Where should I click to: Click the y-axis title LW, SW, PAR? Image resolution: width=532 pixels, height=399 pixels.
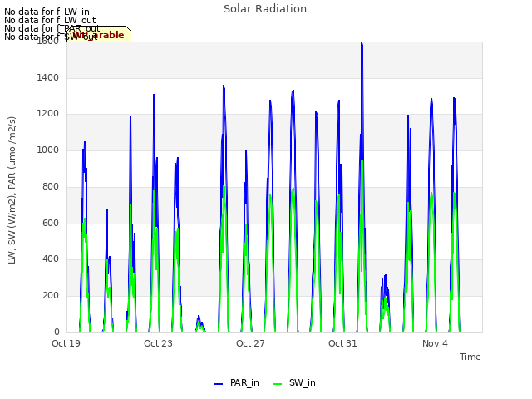pyautogui.click(x=12, y=190)
